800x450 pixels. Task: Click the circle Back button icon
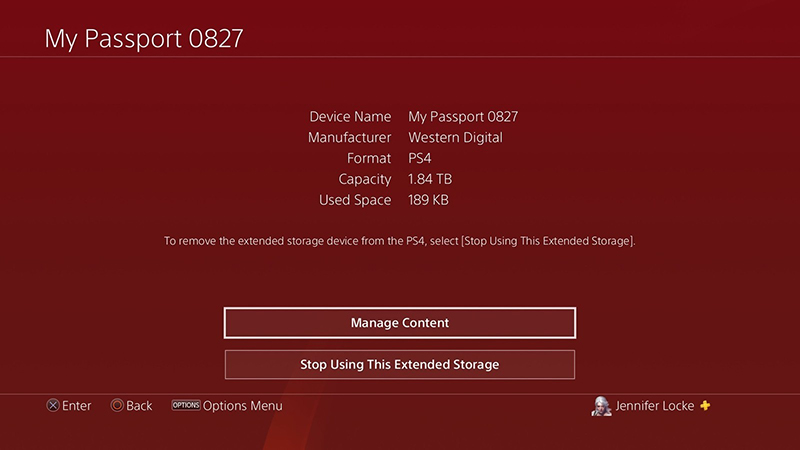pos(117,406)
